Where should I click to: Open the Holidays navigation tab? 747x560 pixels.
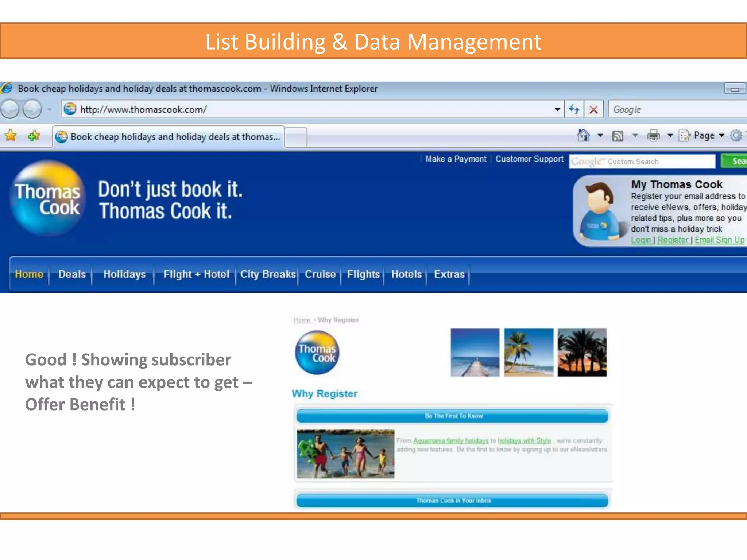(x=124, y=274)
